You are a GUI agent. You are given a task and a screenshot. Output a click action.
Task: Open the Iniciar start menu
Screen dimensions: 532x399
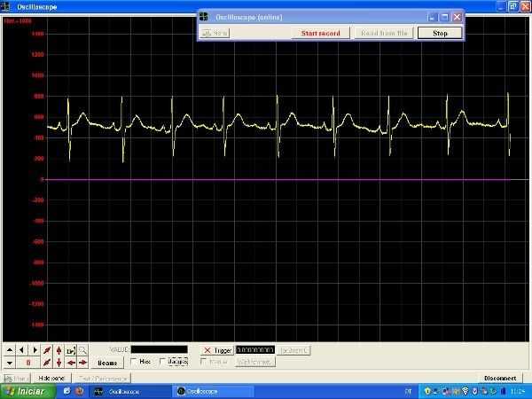(x=27, y=392)
